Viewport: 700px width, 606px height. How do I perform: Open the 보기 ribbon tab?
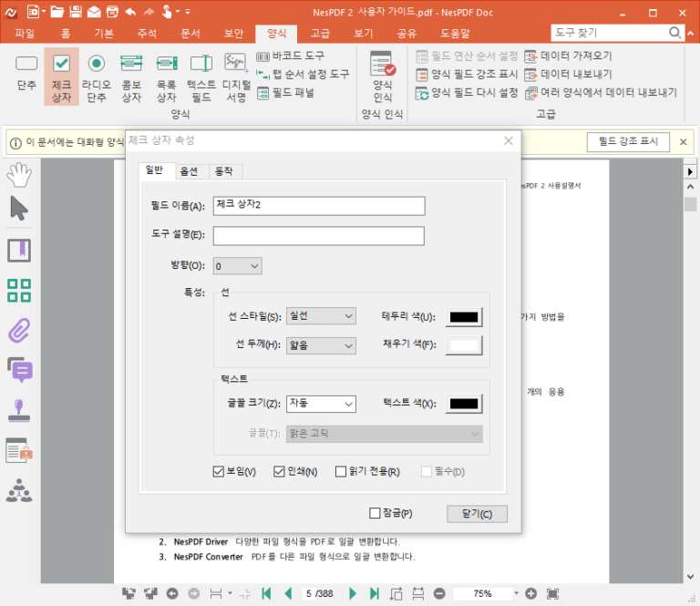click(363, 34)
